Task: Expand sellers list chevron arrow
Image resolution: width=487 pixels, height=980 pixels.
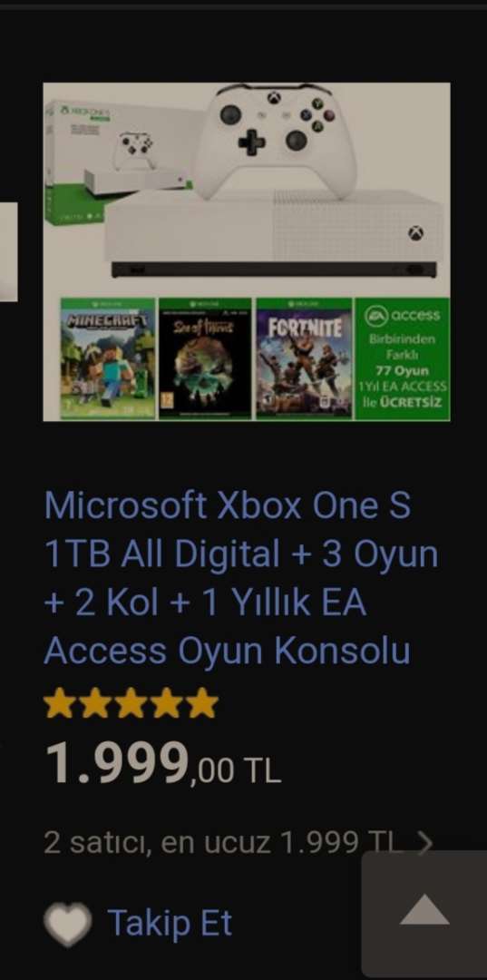Action: pos(424,842)
